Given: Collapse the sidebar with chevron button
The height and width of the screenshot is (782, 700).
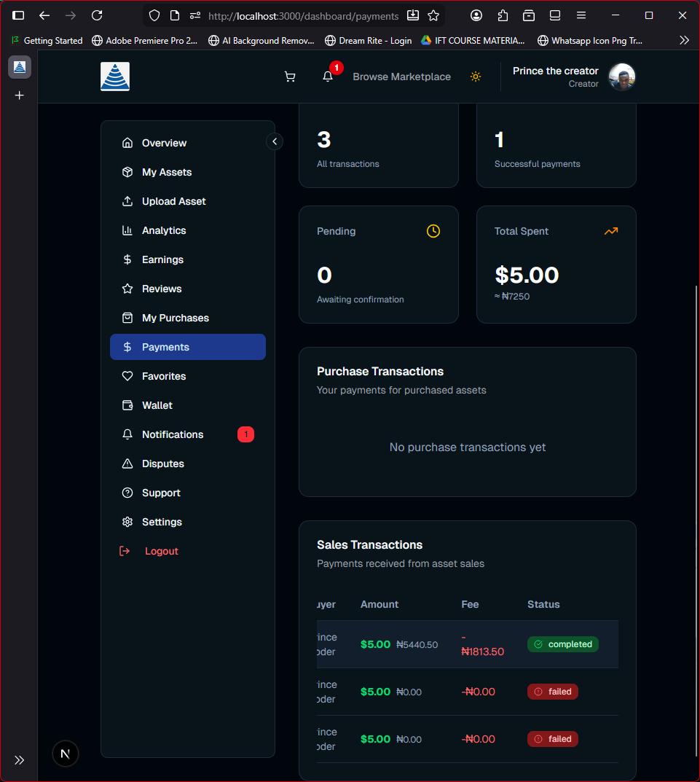Looking at the screenshot, I should pos(275,141).
